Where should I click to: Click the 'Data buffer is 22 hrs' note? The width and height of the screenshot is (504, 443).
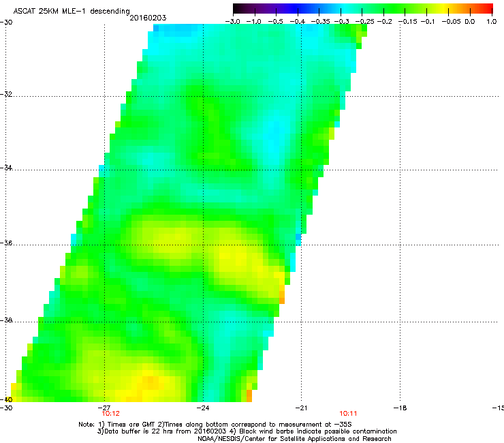247,431
